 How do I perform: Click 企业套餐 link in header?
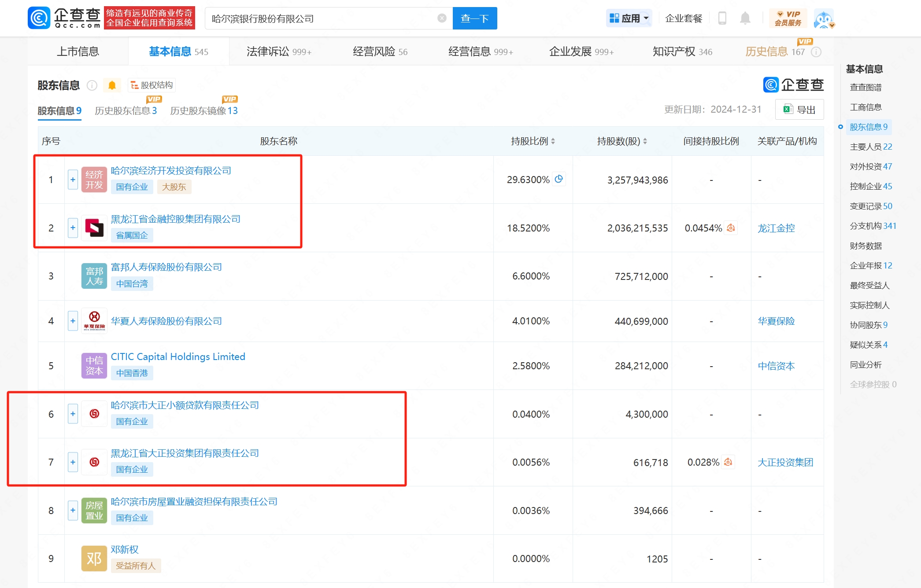point(684,18)
